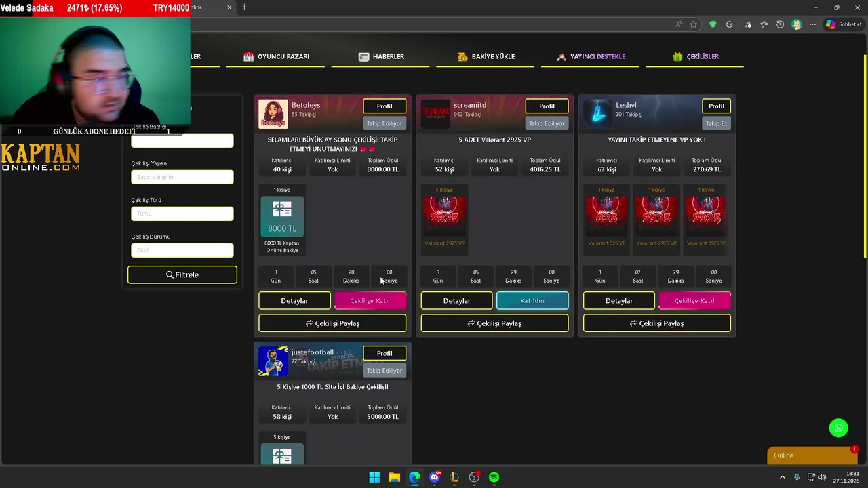Open Discord from taskbar

click(x=435, y=477)
